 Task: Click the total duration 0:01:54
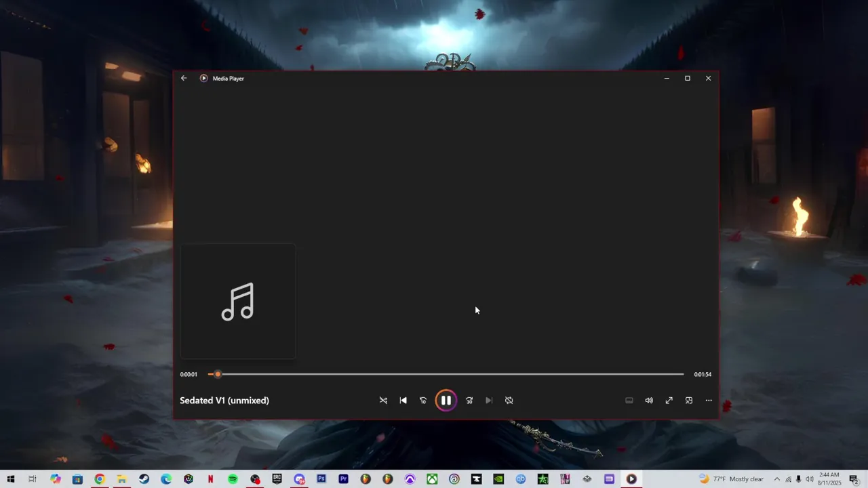[x=703, y=374]
